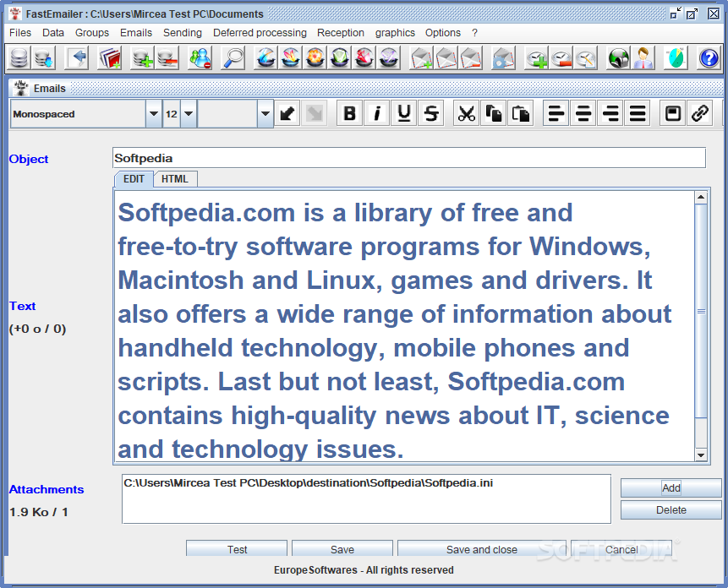The height and width of the screenshot is (588, 728).
Task: Click the database with green plus icon
Action: coord(142,58)
